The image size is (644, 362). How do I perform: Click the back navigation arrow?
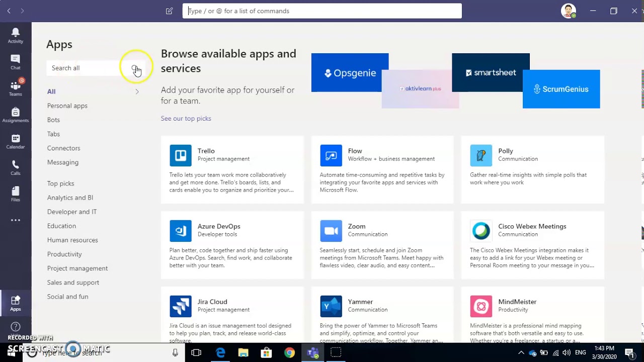tap(9, 11)
